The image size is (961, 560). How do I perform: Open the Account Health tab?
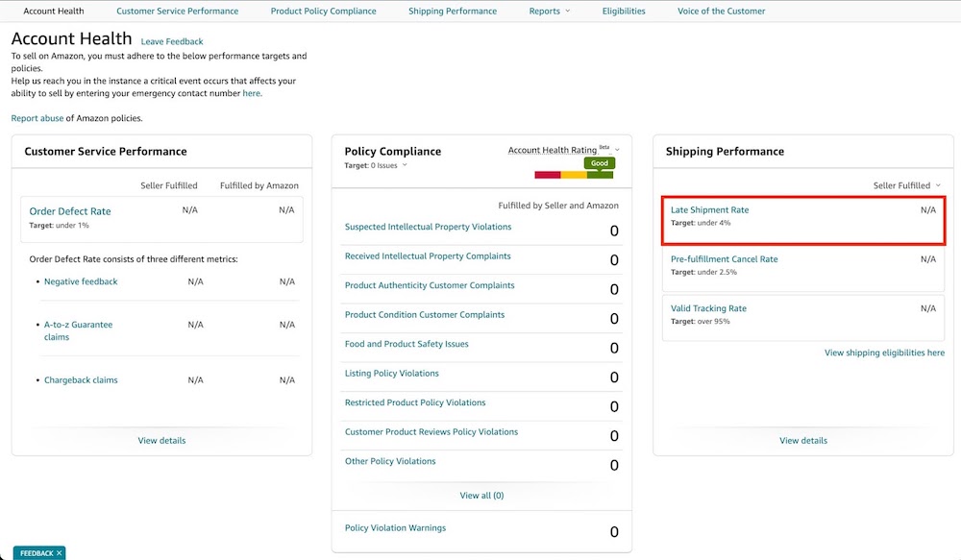tap(53, 11)
